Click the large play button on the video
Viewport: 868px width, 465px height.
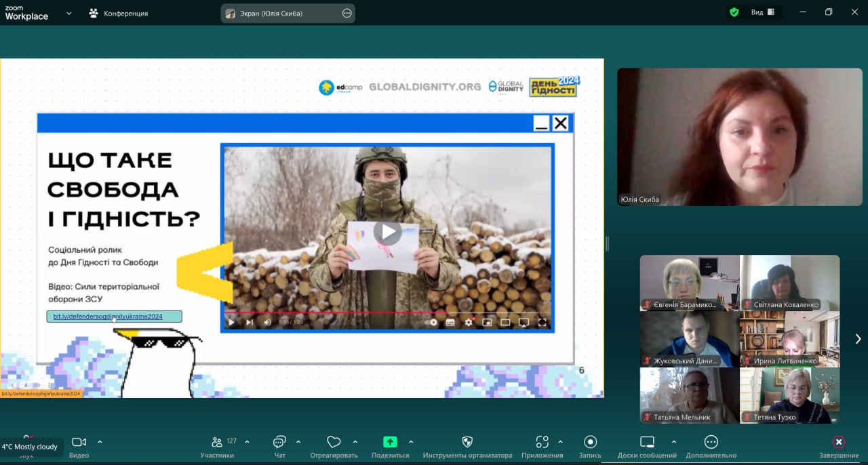[388, 232]
